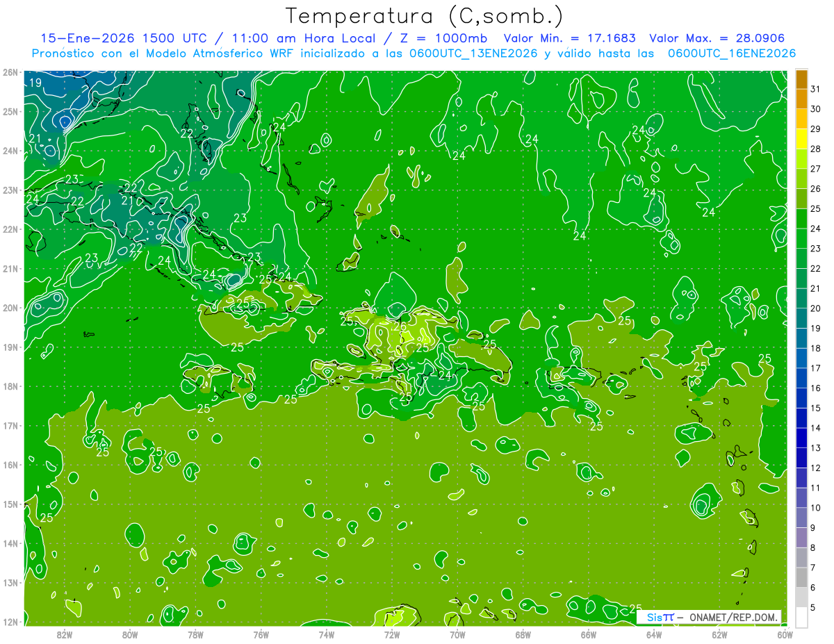Screen dimensions: 834x644
Task: Click the '25N' latitude axis label
Action: (x=10, y=111)
